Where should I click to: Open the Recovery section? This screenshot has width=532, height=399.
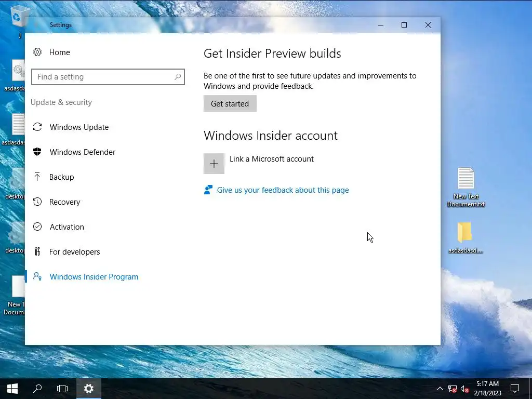64,202
